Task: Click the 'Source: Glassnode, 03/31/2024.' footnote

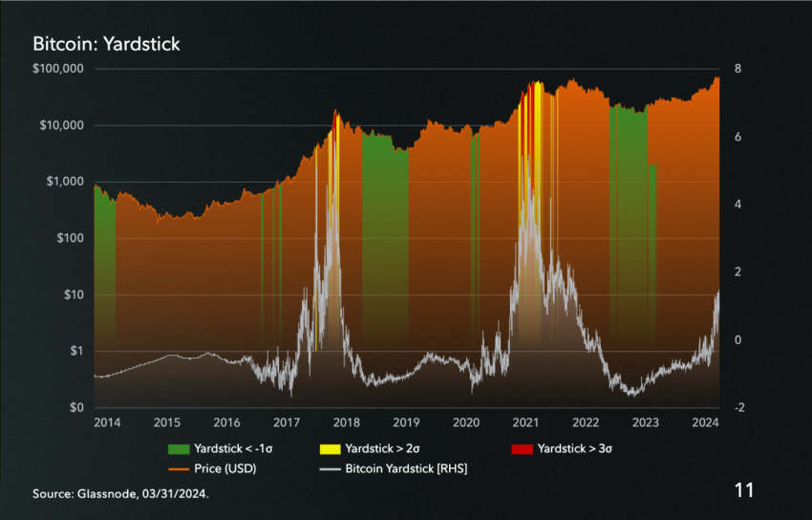Action: (x=120, y=494)
